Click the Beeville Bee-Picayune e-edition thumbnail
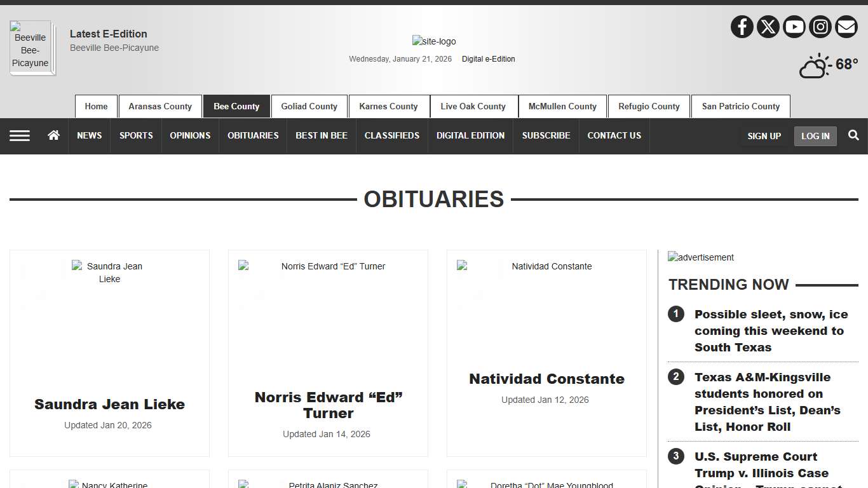868x488 pixels. (x=32, y=48)
